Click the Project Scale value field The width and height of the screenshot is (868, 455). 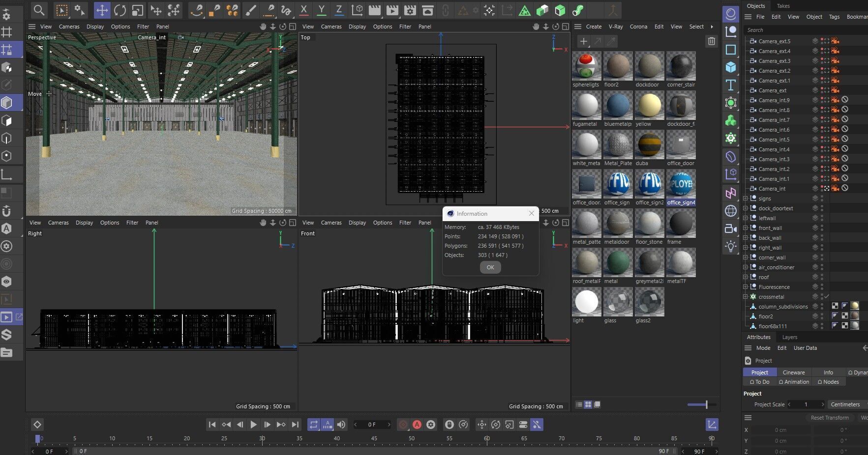click(x=806, y=404)
